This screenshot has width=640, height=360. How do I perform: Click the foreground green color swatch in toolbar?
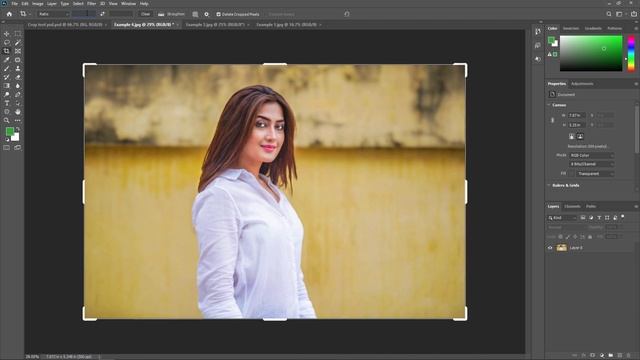9,131
